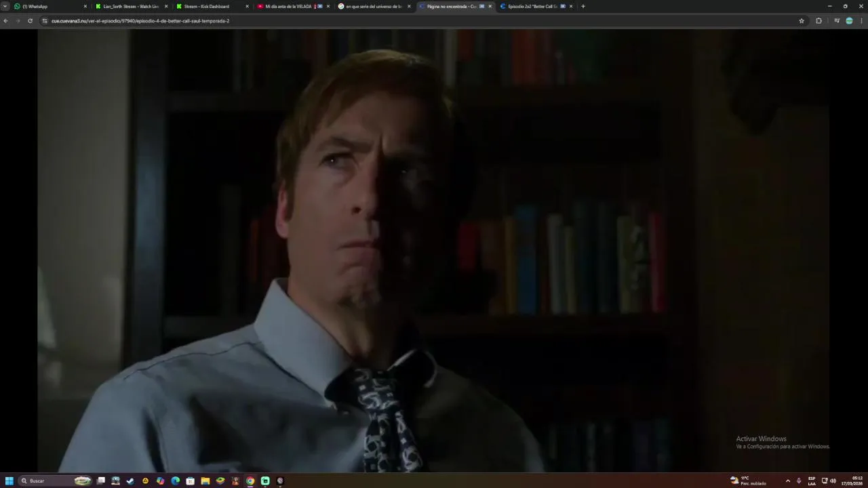Close the 'Episodio 2x2' tab

tap(571, 6)
